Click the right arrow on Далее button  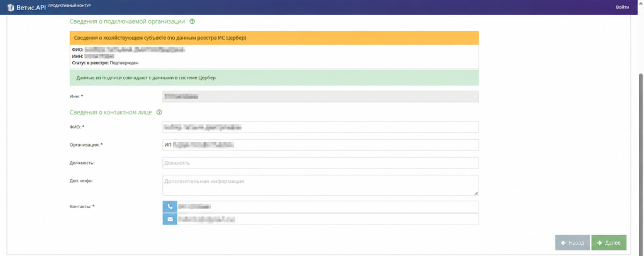click(x=600, y=243)
